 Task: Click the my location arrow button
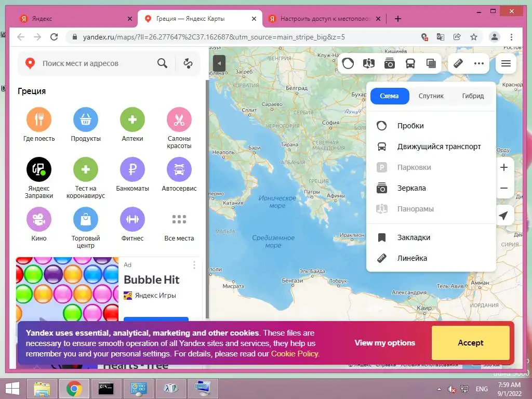coord(503,215)
